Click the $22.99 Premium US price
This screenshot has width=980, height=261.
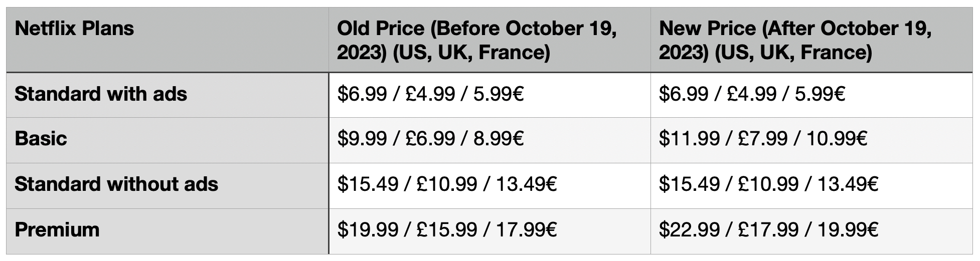[689, 230]
